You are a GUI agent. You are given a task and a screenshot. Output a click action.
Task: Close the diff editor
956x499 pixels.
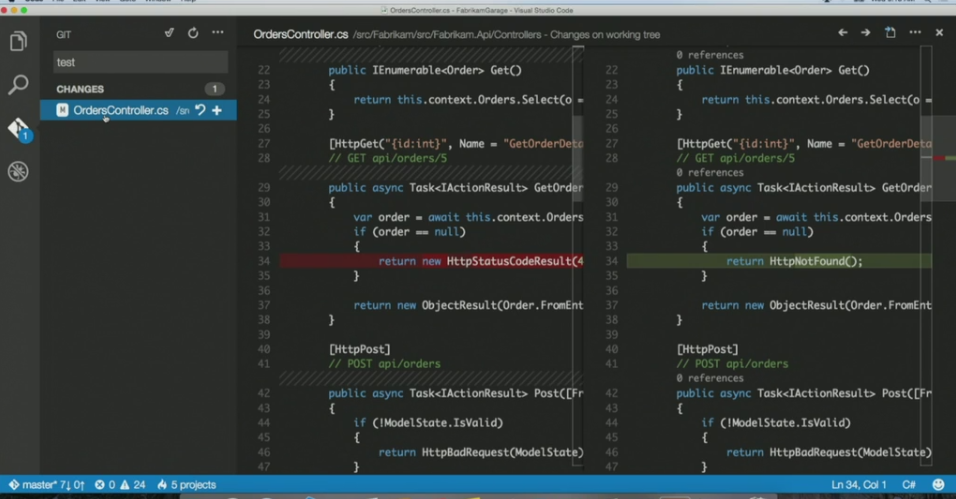939,34
